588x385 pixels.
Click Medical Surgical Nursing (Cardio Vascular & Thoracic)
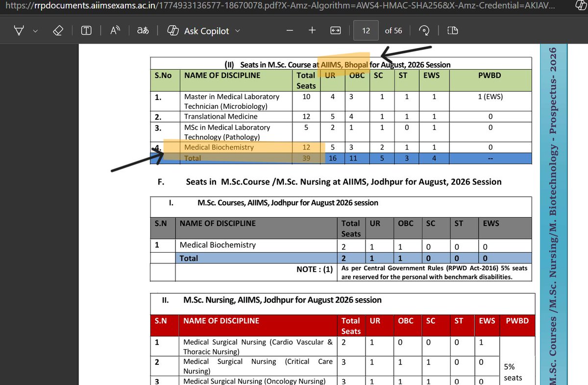tap(258, 347)
